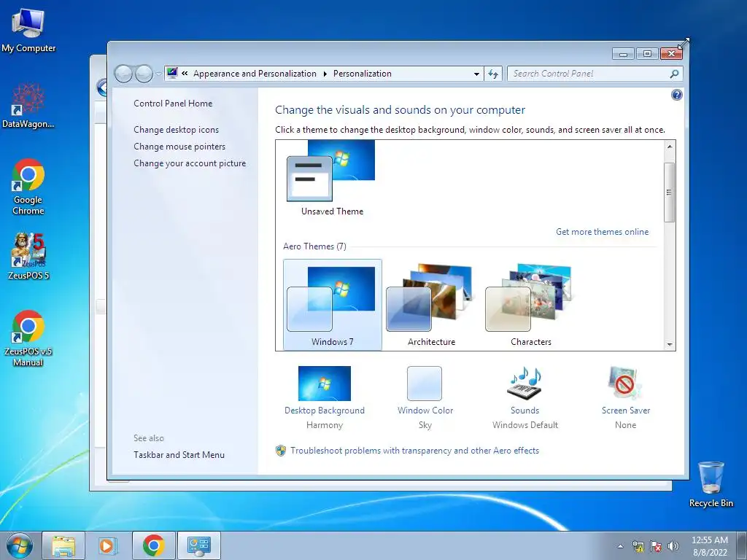
Task: Open Control Panel Home link
Action: coord(173,104)
